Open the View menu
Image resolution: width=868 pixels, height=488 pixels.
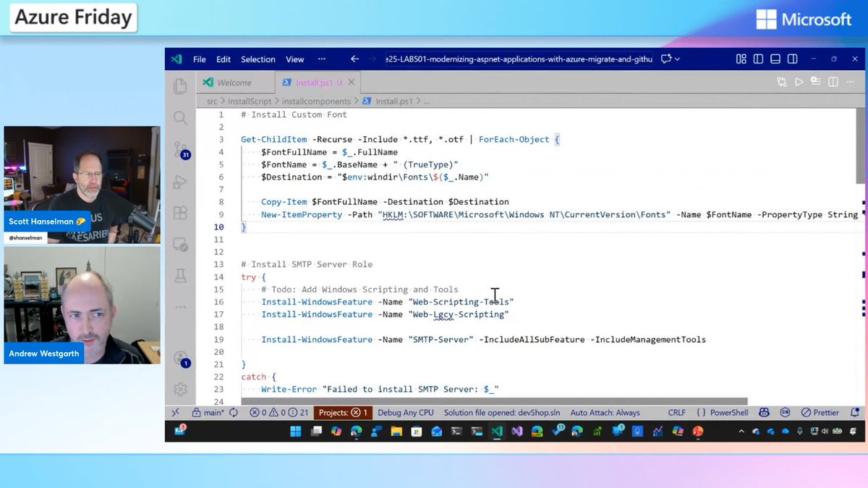295,59
